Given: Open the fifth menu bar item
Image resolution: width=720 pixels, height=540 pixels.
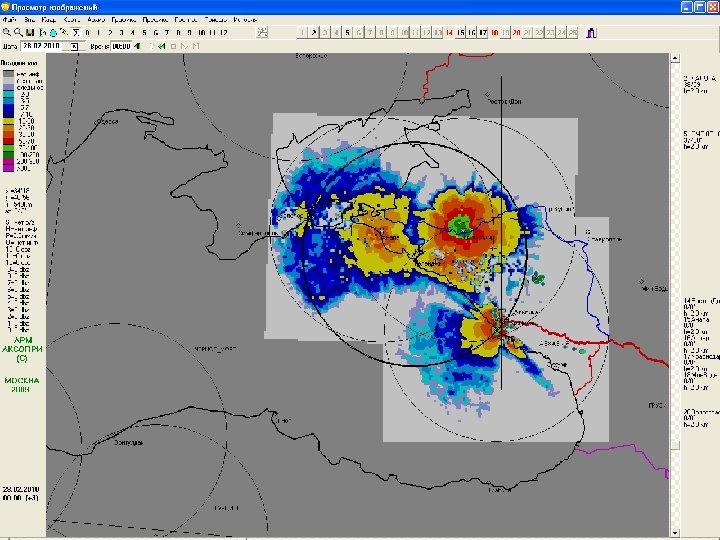Looking at the screenshot, I should [x=96, y=20].
